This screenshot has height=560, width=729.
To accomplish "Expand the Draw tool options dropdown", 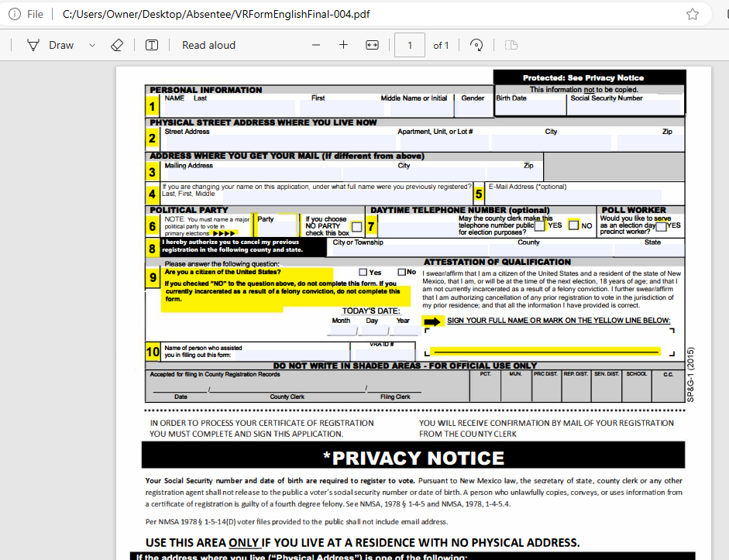I will [92, 45].
